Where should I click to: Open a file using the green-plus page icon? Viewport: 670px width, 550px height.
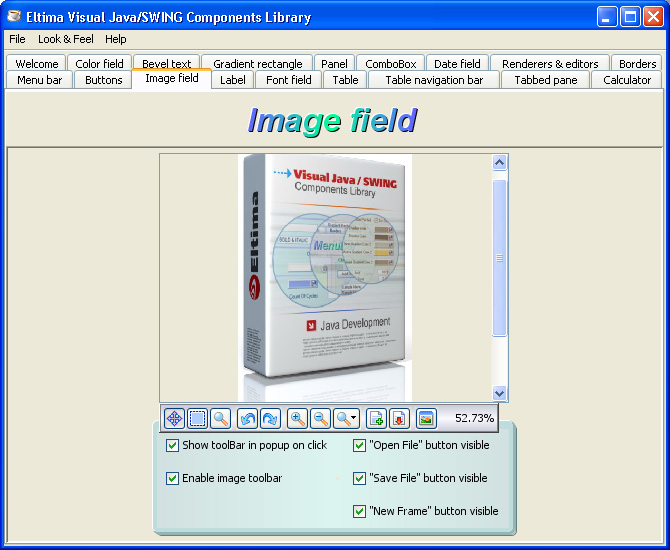click(x=376, y=418)
